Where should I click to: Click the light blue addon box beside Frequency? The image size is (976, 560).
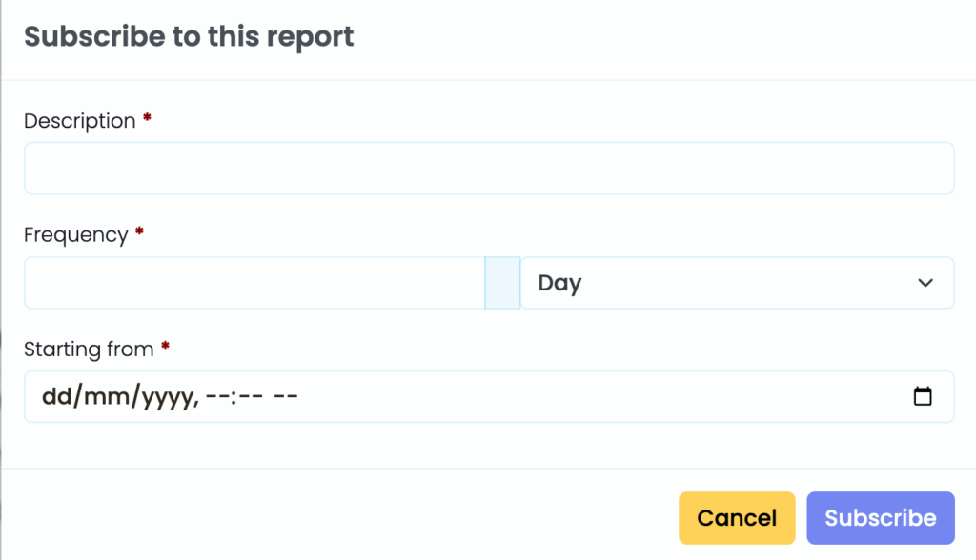click(503, 283)
